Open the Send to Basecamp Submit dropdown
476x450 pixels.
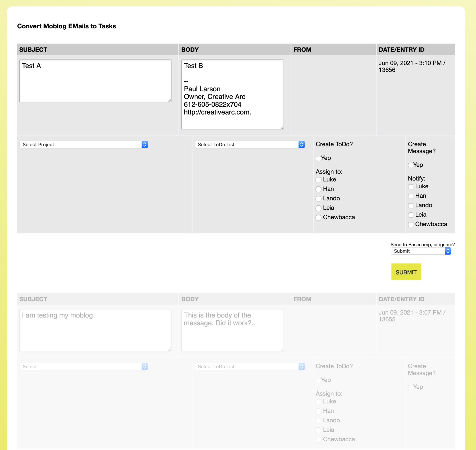(x=420, y=251)
